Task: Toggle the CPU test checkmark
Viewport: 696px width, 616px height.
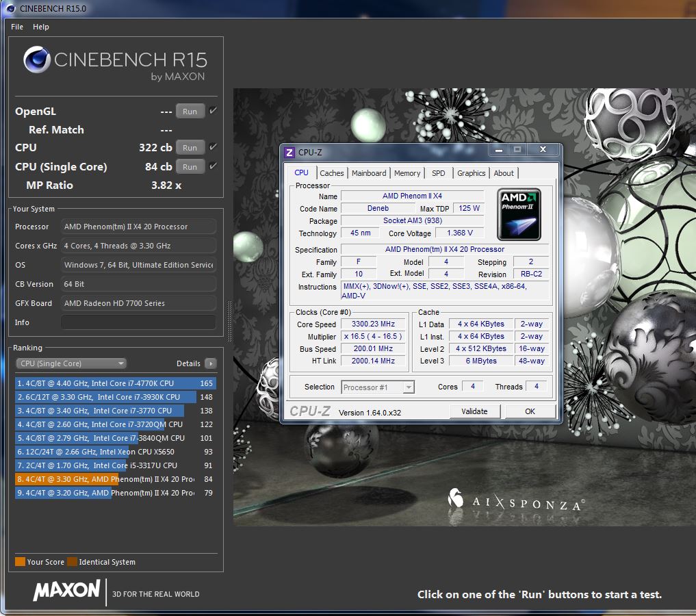Action: [213, 147]
